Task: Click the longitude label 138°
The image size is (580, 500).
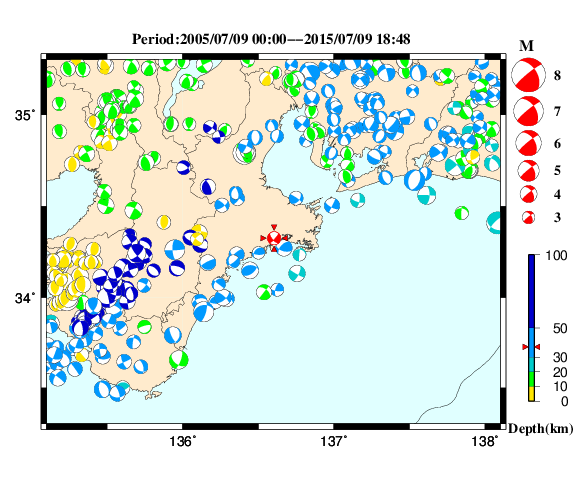Action: tap(485, 441)
